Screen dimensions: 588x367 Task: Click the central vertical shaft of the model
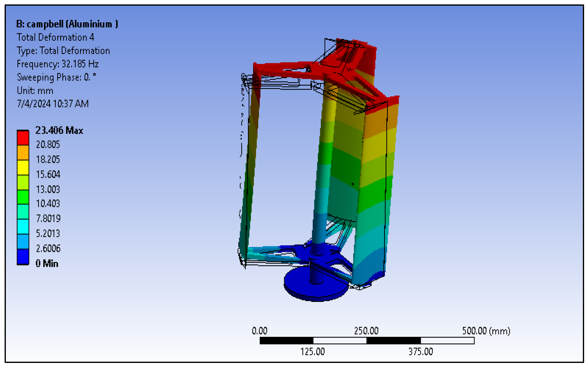(x=324, y=170)
